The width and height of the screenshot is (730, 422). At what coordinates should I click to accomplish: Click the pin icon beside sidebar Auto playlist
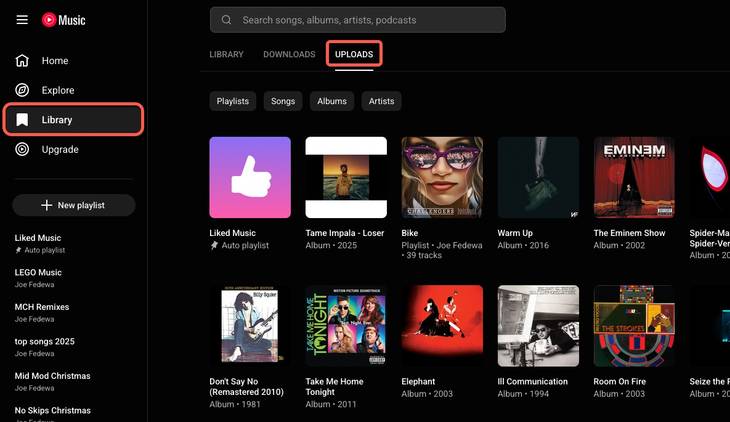click(18, 250)
